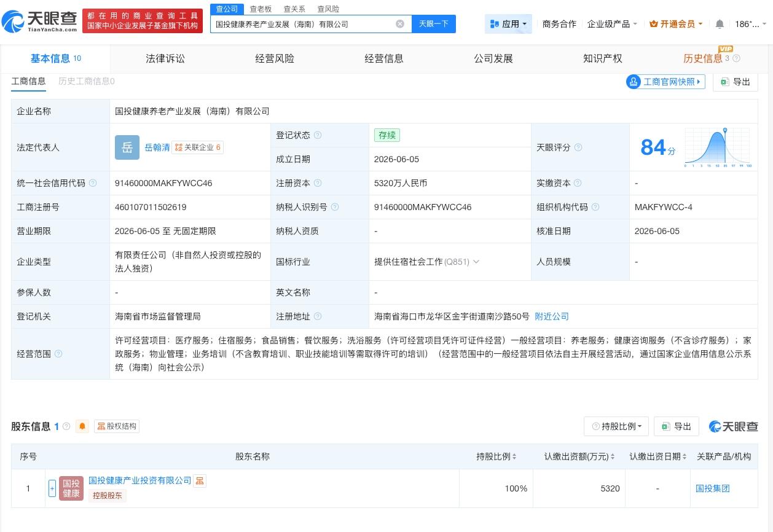Image resolution: width=773 pixels, height=532 pixels.
Task: Show help for 登记状态
Action: [x=318, y=135]
